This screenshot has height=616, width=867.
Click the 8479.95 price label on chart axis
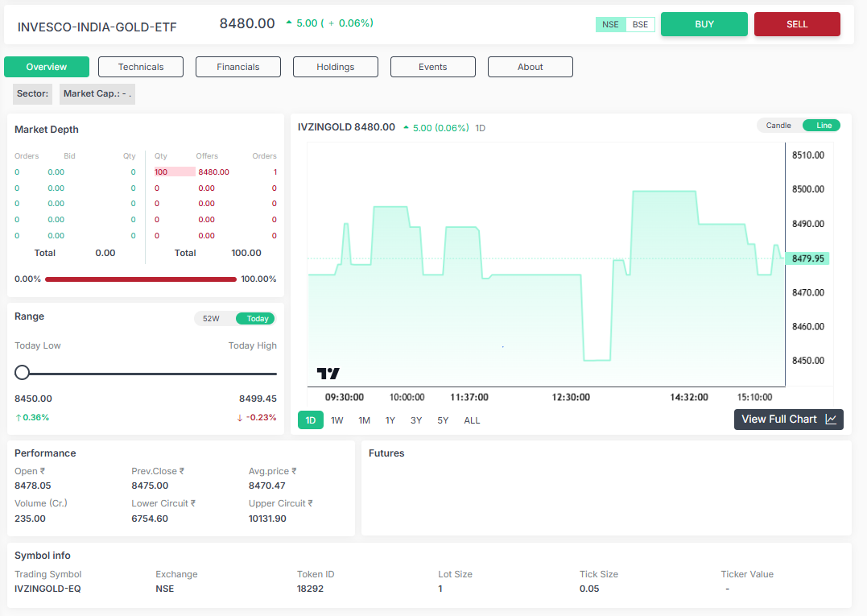pos(808,258)
